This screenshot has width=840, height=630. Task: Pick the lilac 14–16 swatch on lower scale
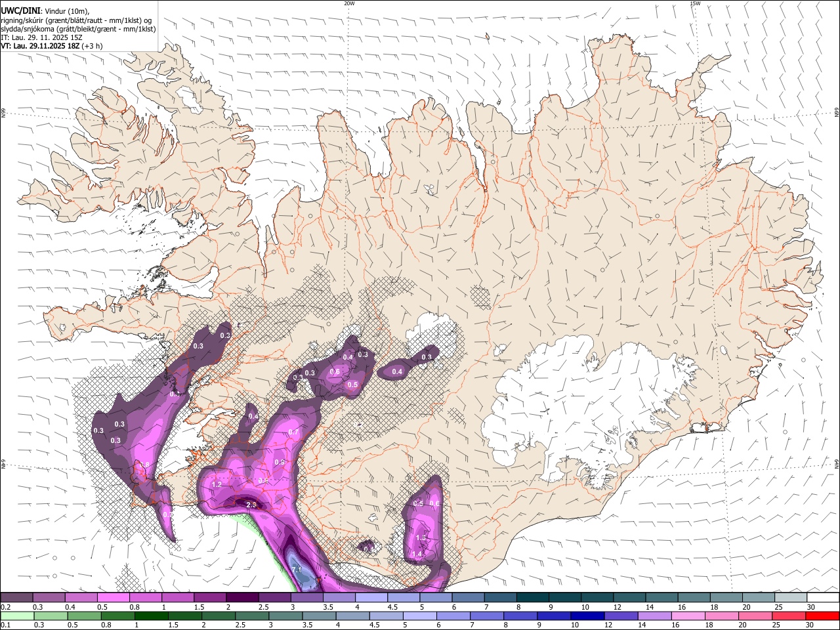coord(655,616)
